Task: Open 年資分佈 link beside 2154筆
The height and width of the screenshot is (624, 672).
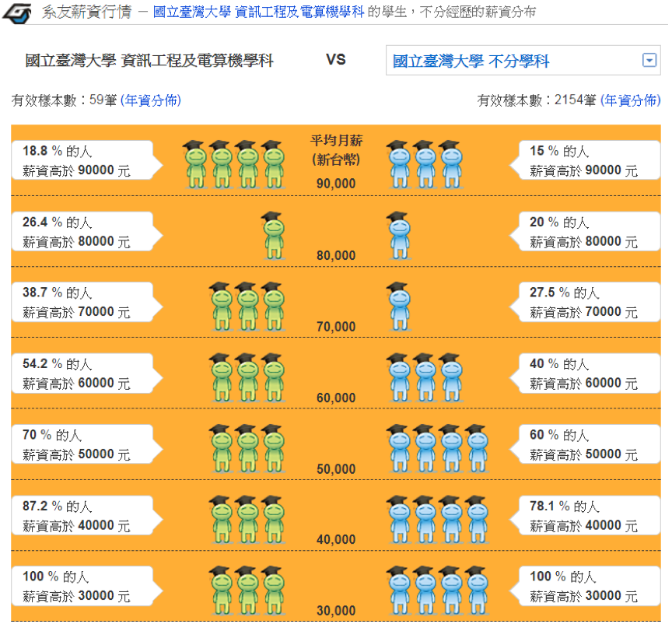Action: point(631,100)
